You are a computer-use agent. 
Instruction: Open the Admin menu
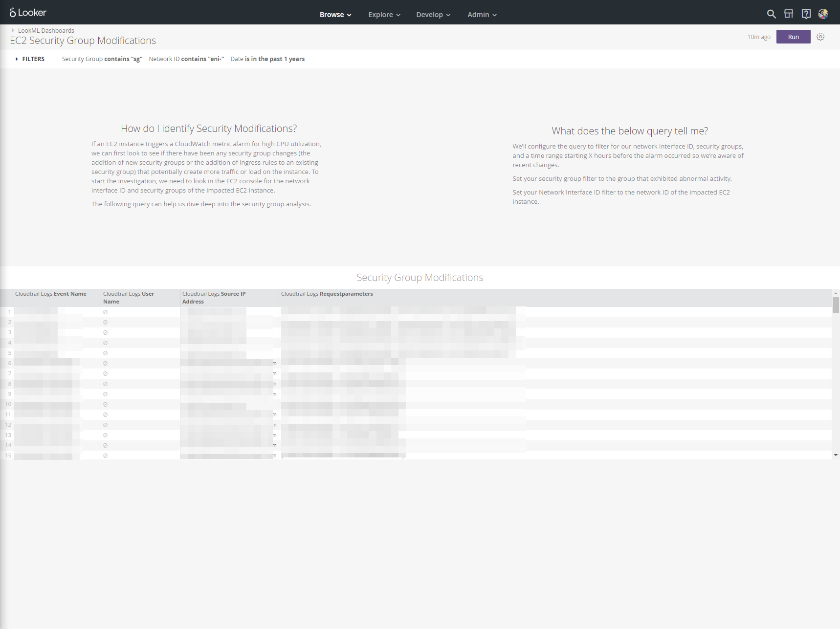(x=481, y=14)
